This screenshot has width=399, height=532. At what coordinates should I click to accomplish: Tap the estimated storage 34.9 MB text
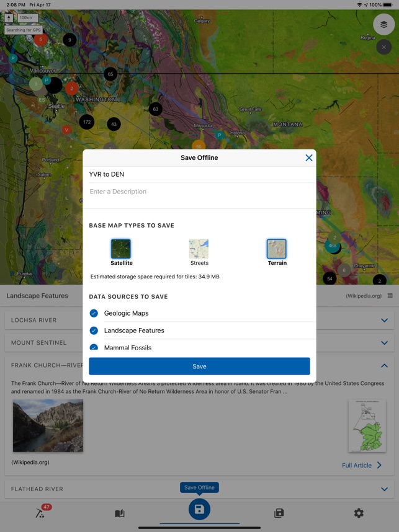tap(155, 277)
